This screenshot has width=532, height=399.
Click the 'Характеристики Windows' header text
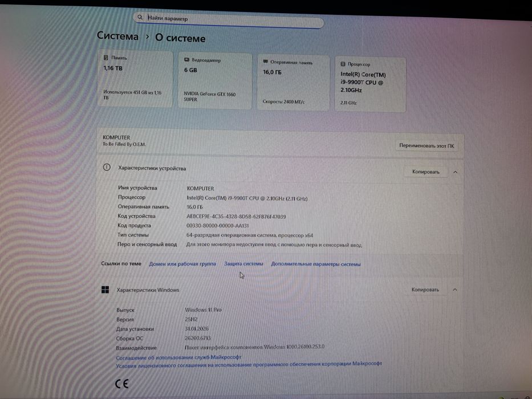(148, 290)
